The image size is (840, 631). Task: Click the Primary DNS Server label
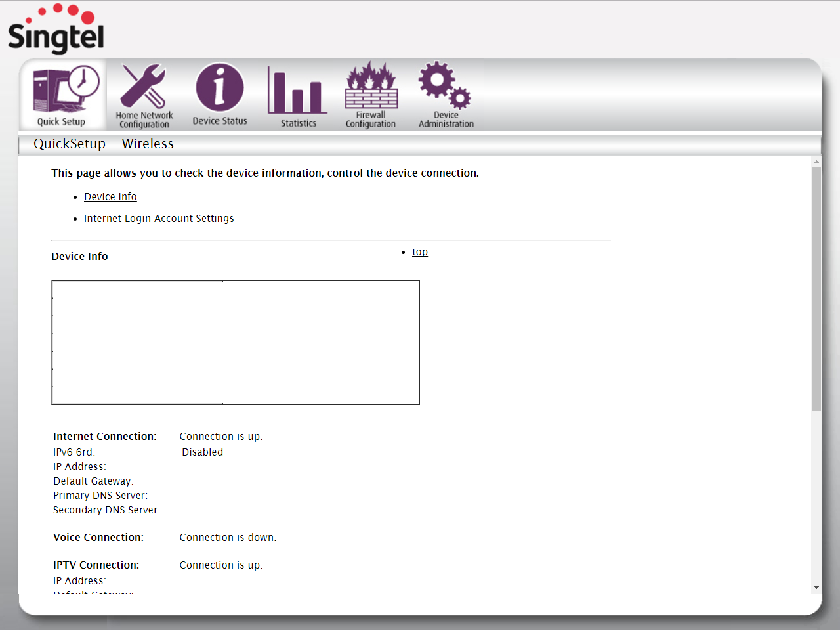(100, 496)
